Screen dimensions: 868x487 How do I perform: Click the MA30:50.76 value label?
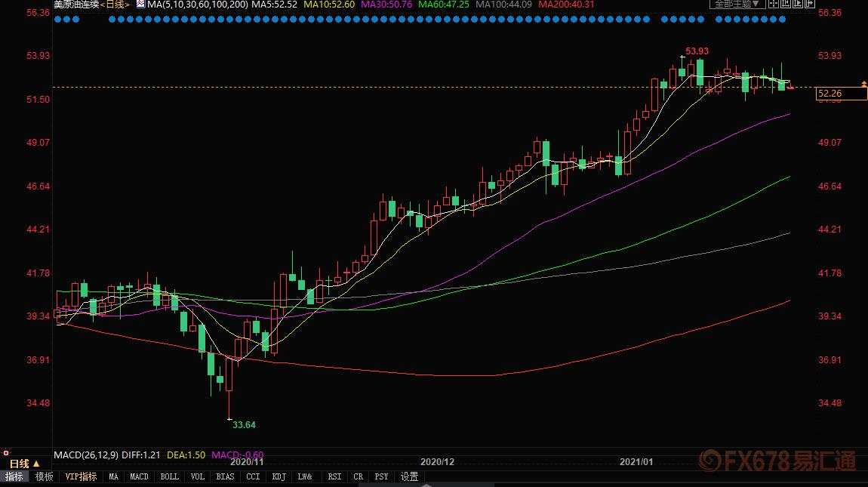[386, 5]
